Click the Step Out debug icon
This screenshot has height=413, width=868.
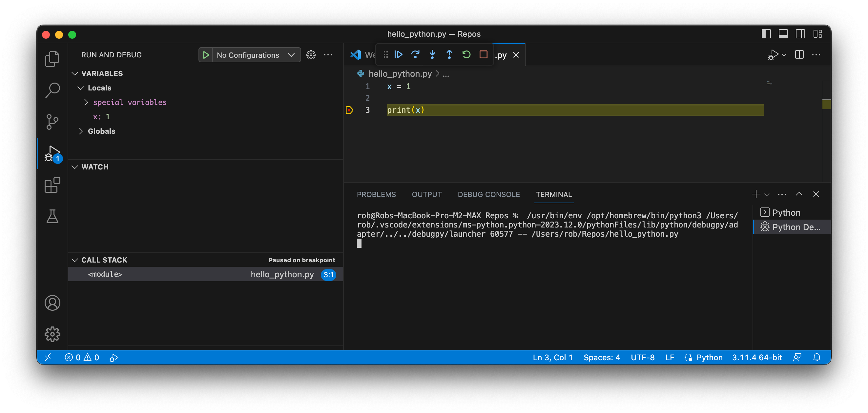(x=449, y=54)
